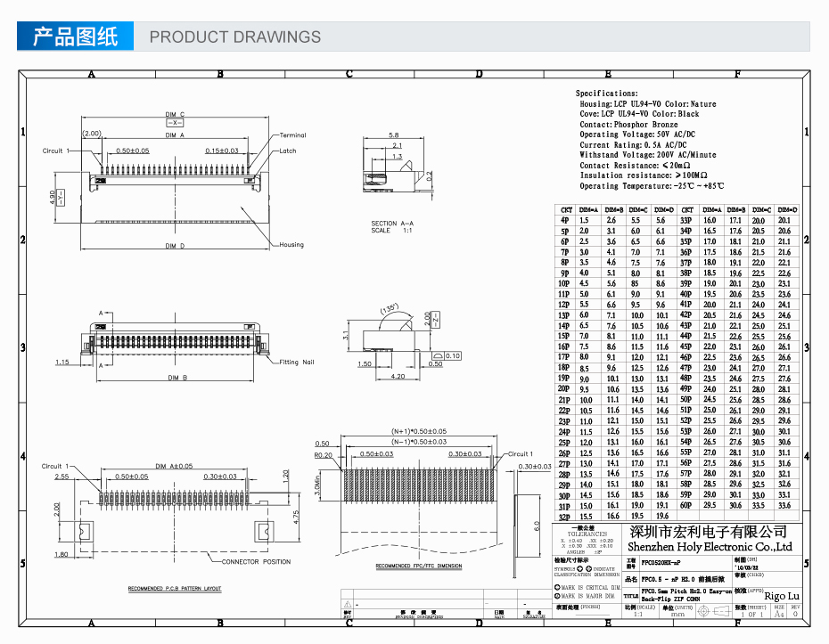This screenshot has width=829, height=644.
Task: Click the 'R0.20' radius dimension
Action: point(323,455)
